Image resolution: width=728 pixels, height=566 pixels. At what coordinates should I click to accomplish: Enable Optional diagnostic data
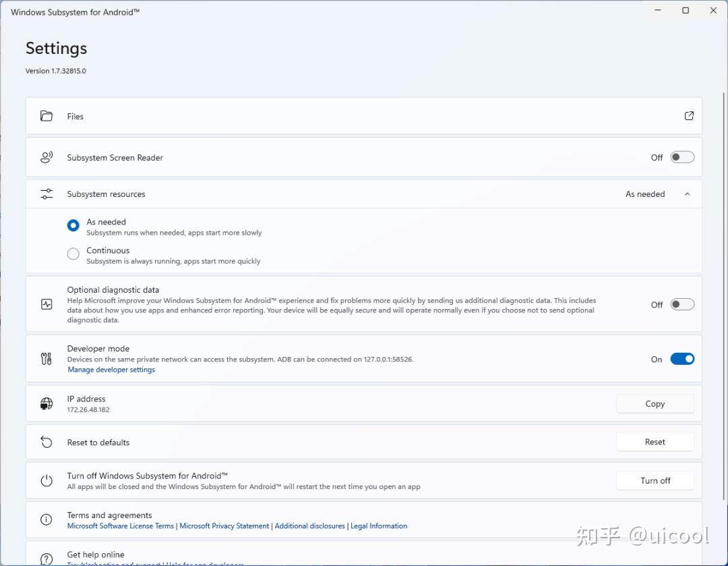(681, 304)
